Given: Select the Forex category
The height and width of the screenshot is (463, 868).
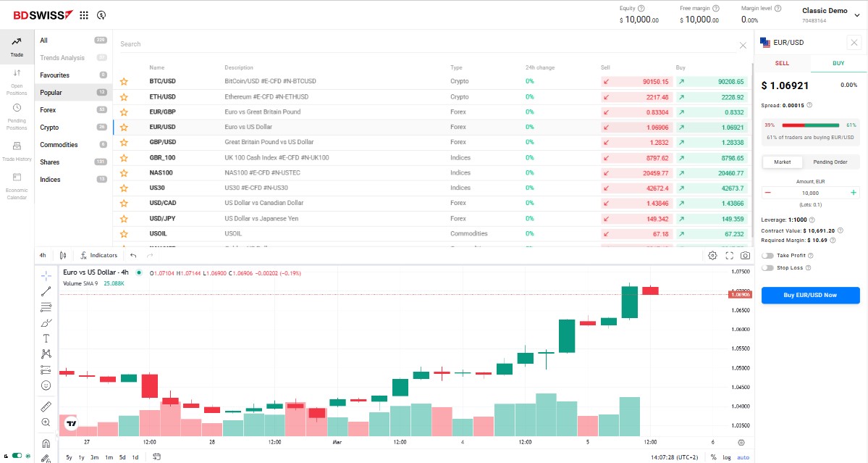Looking at the screenshot, I should [x=74, y=110].
